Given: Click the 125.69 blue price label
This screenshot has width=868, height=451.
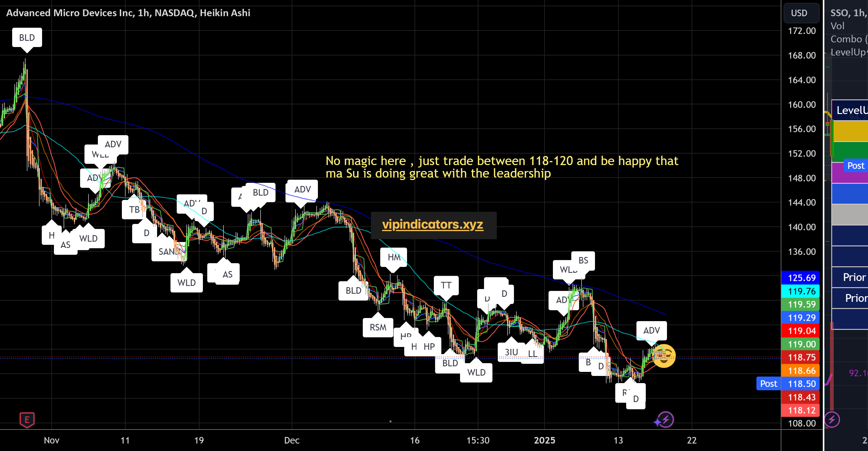Looking at the screenshot, I should (x=801, y=278).
